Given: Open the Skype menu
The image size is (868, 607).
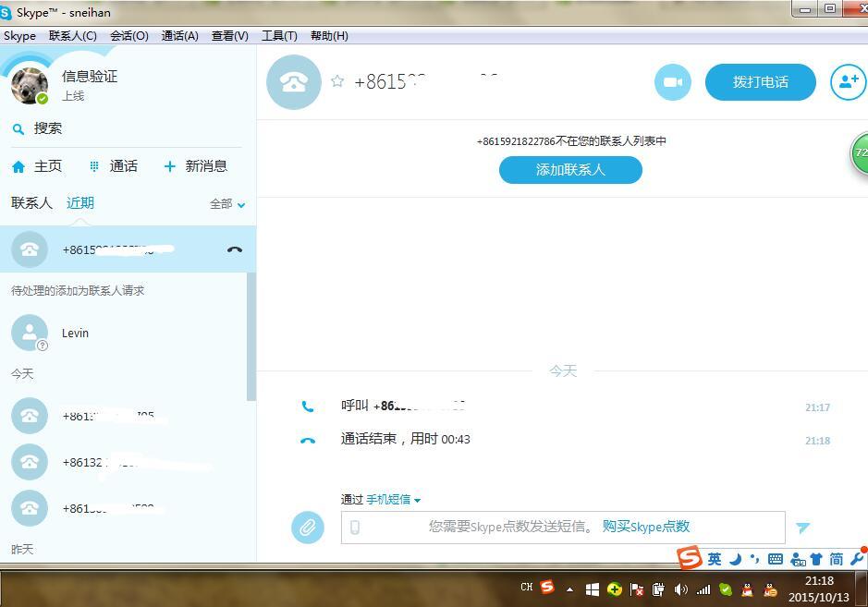Looking at the screenshot, I should point(19,36).
